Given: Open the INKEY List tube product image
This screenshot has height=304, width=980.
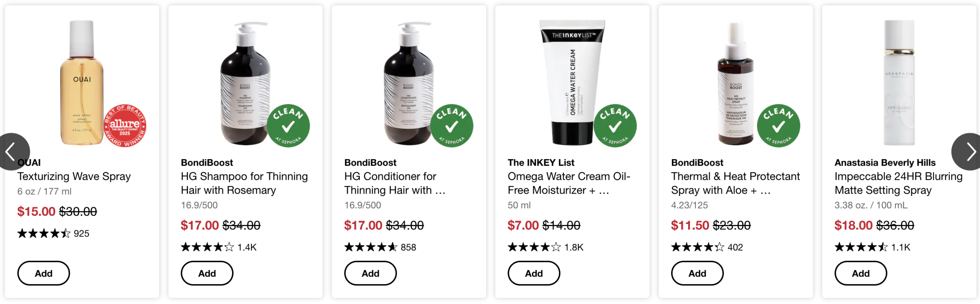Looking at the screenshot, I should pos(572,82).
